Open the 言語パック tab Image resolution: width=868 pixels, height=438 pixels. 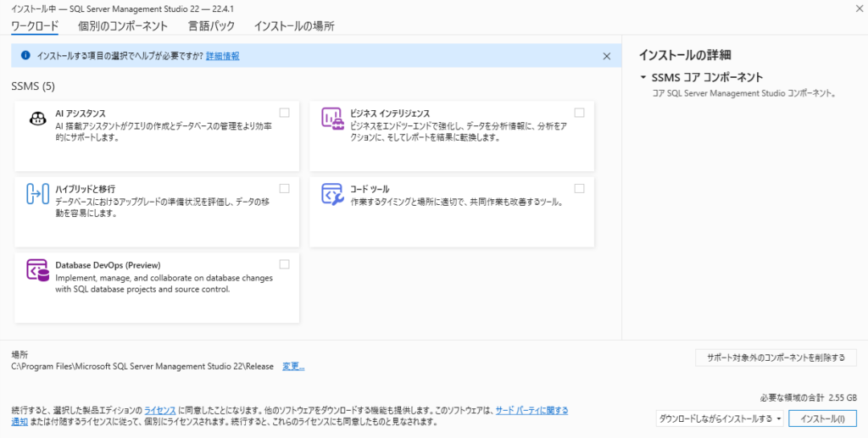point(211,26)
